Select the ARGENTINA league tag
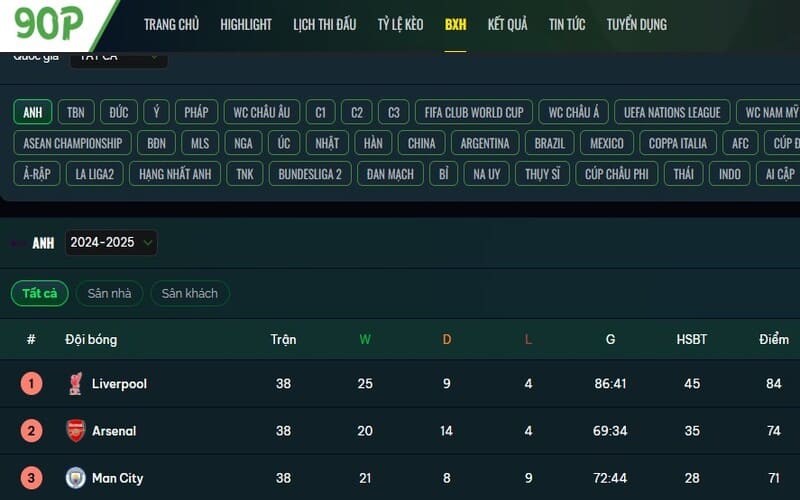 tap(485, 143)
